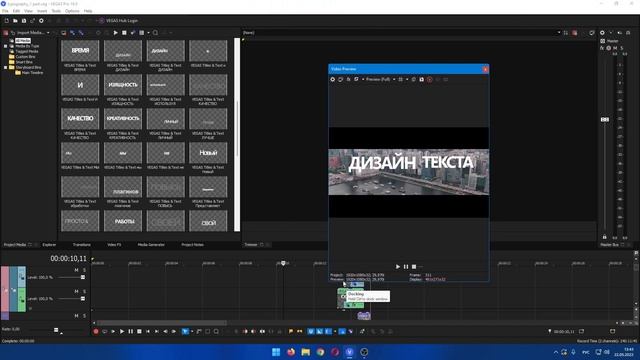Switch to the Media Generator tab
This screenshot has height=360, width=640.
click(151, 245)
